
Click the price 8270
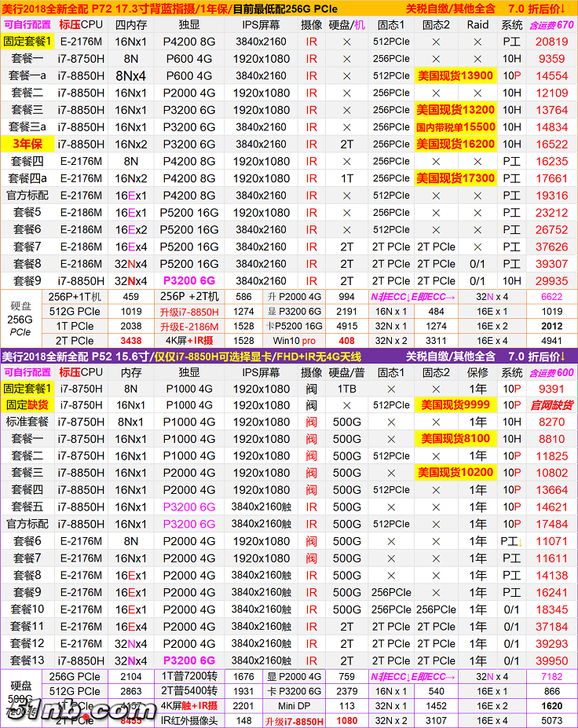point(551,422)
